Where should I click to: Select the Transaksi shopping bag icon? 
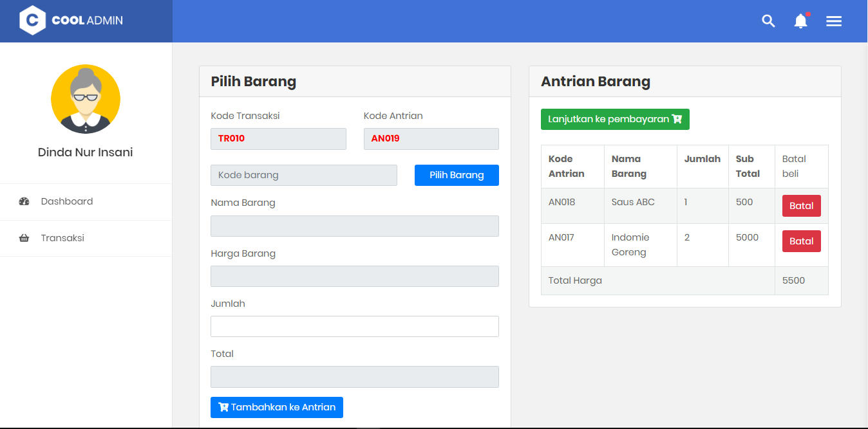pos(24,237)
